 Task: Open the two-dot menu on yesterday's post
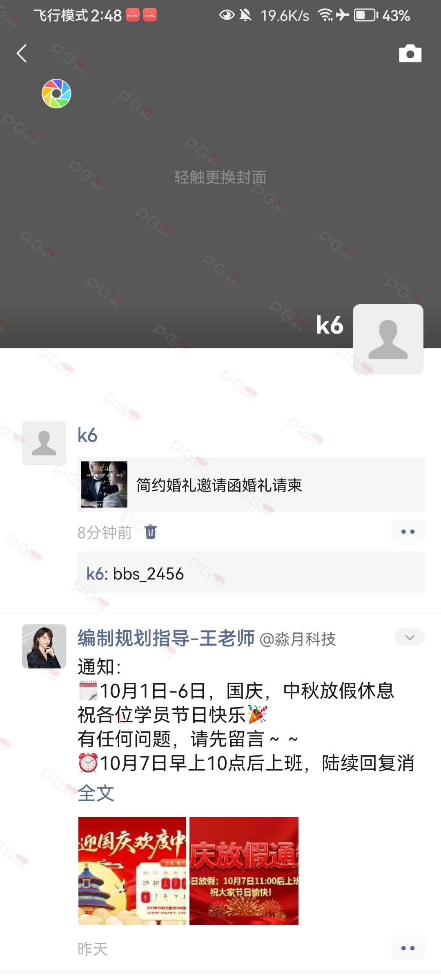coord(408,948)
